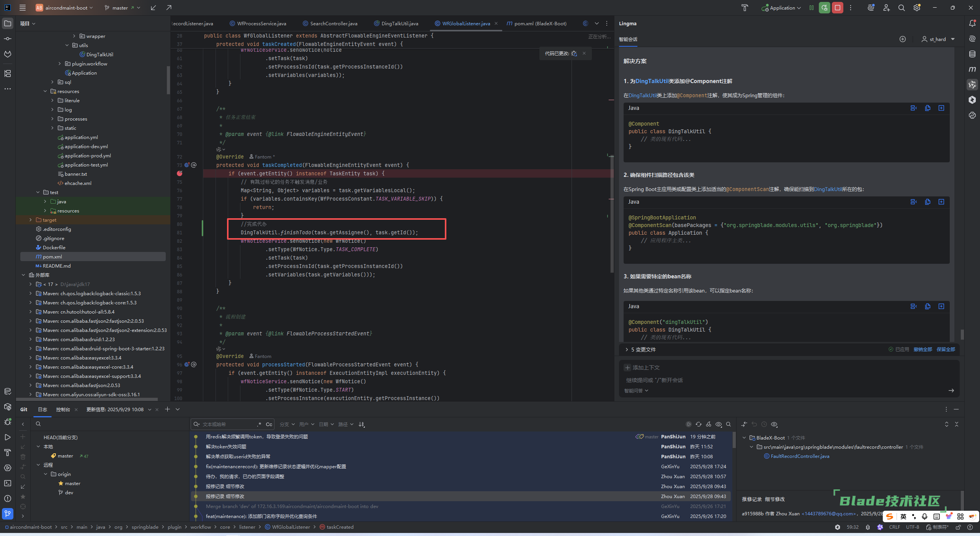Collapse the Git branches panel
This screenshot has height=536, width=980.
(23, 424)
